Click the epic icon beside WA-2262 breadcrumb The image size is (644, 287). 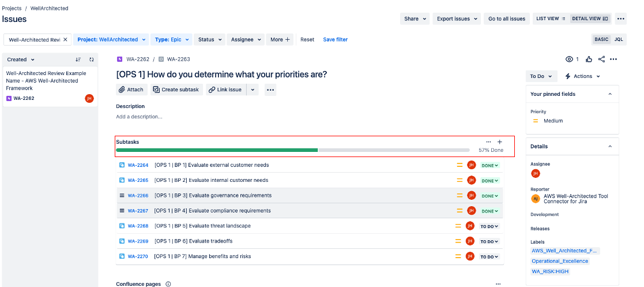click(119, 59)
